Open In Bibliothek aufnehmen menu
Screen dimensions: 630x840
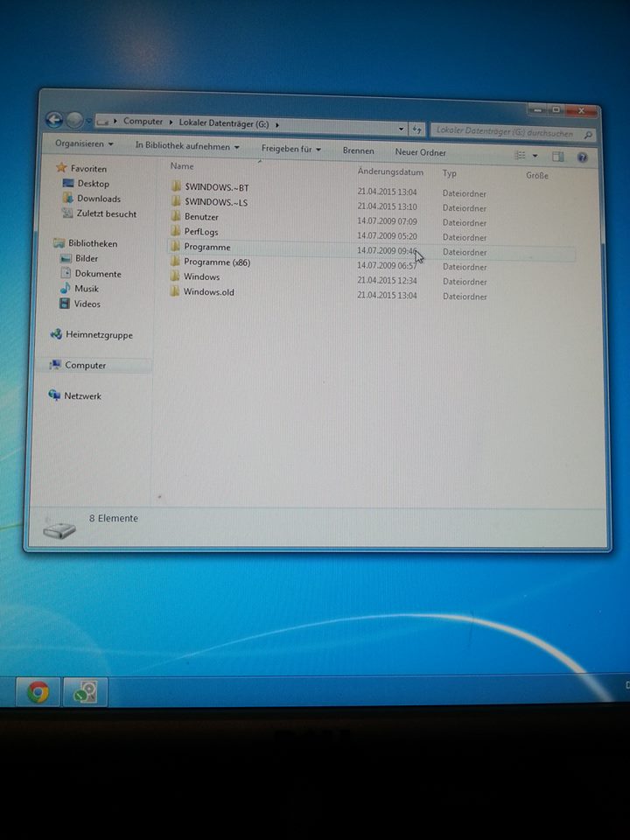click(x=187, y=146)
